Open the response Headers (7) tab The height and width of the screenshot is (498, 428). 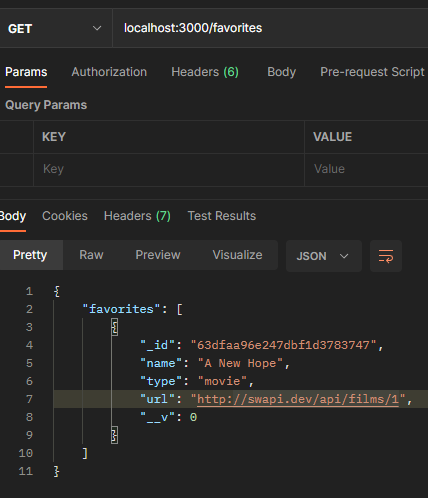pos(137,216)
